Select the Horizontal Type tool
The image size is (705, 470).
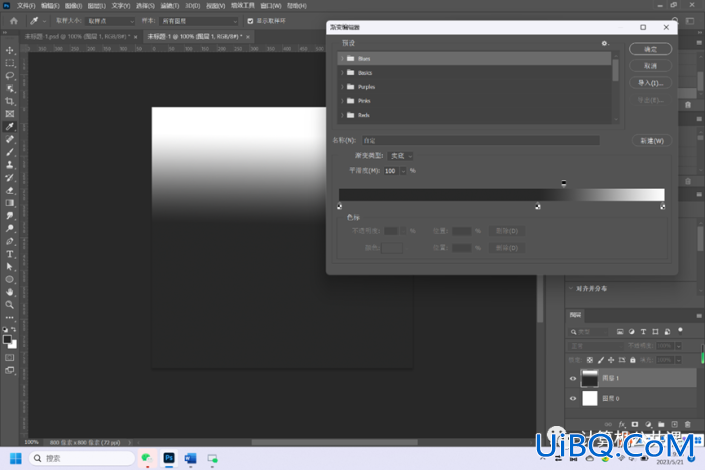click(9, 254)
